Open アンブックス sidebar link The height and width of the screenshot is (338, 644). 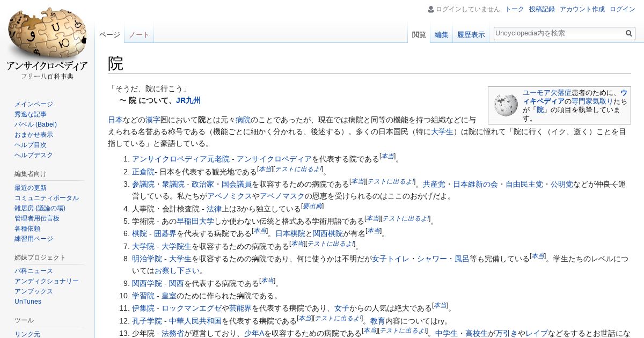pos(34,291)
